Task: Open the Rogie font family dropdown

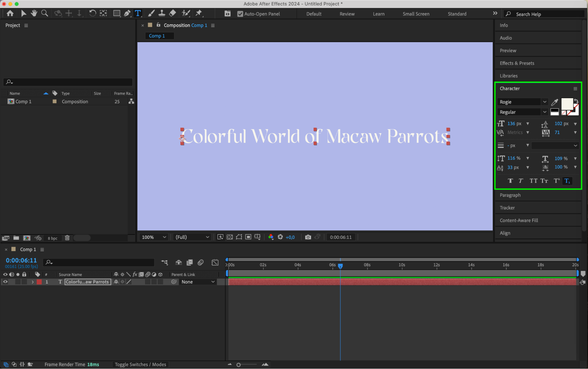Action: pyautogui.click(x=544, y=102)
